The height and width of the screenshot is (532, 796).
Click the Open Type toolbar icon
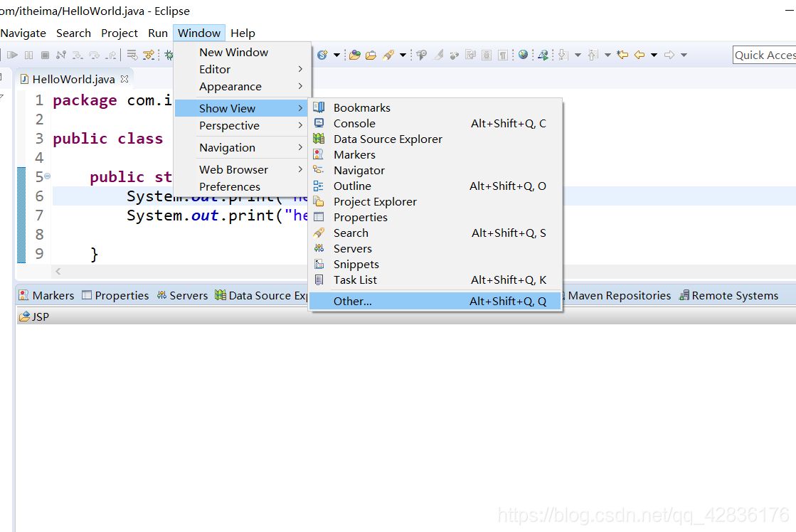(355, 55)
